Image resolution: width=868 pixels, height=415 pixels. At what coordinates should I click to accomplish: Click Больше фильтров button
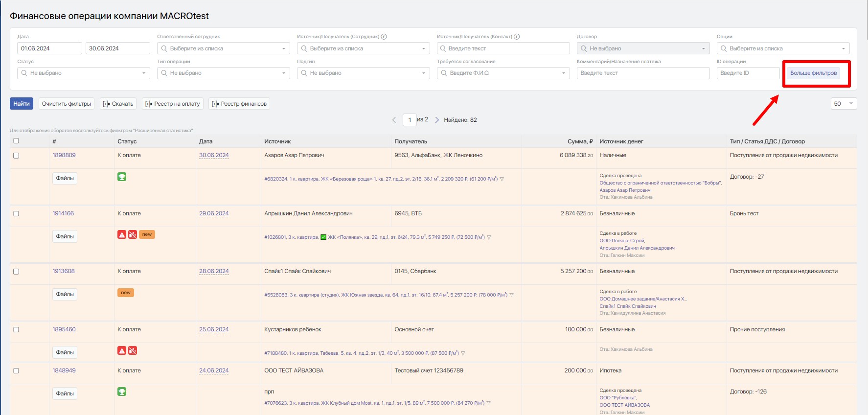(x=813, y=73)
